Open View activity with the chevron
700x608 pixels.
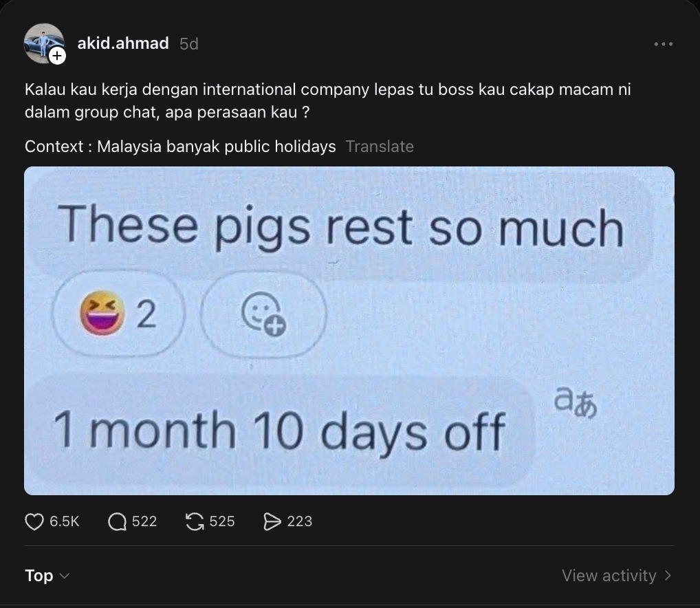[616, 576]
